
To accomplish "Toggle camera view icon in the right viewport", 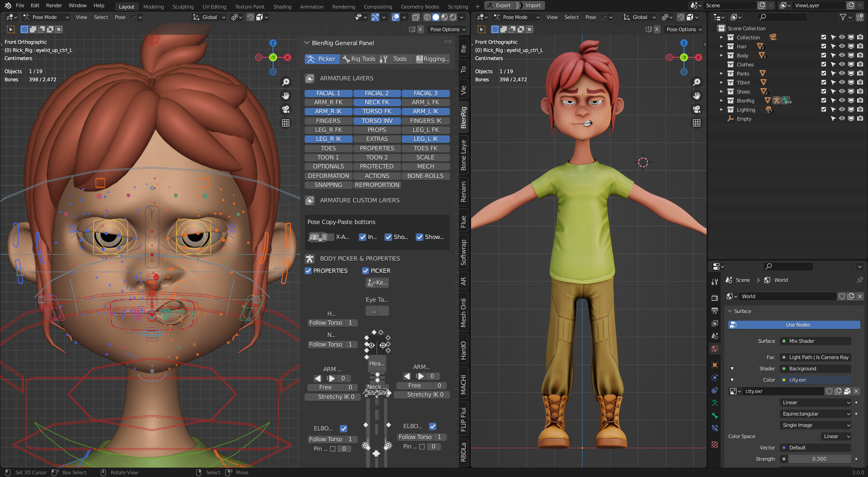I will coord(697,109).
